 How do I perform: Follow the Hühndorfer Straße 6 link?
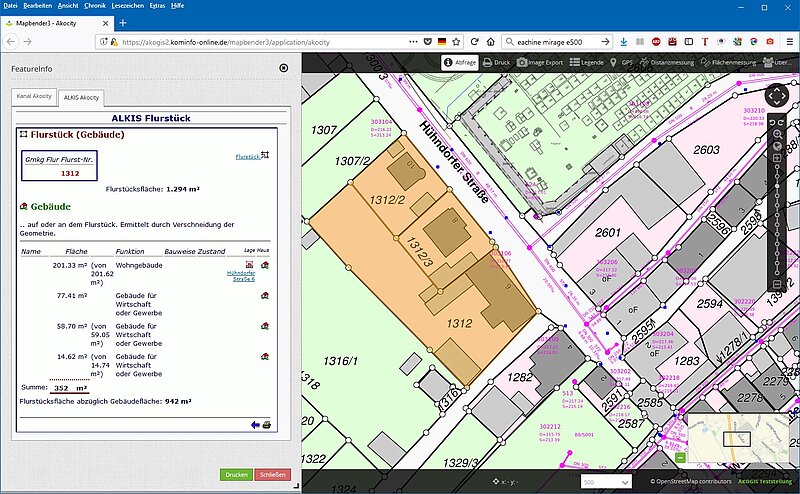click(241, 276)
